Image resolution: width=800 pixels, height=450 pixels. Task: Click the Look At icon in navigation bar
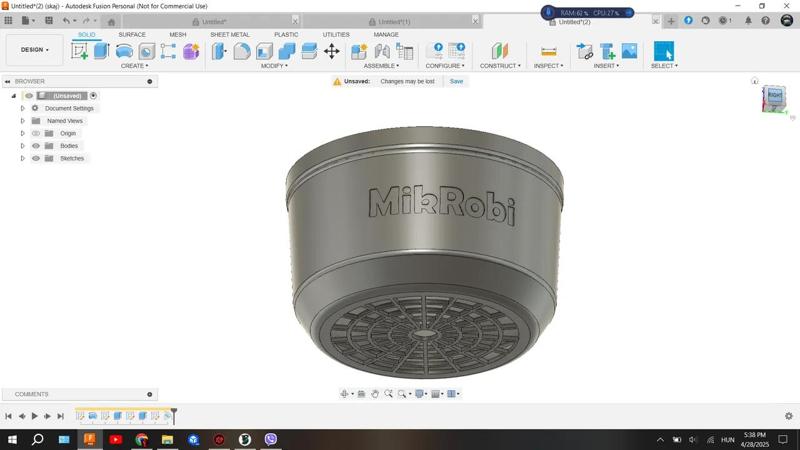pyautogui.click(x=361, y=394)
